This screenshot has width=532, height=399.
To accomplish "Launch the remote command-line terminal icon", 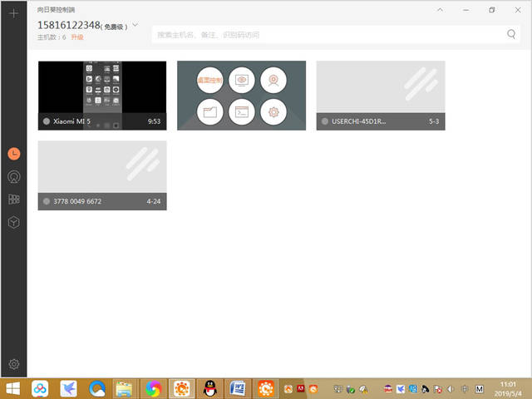I will click(242, 112).
